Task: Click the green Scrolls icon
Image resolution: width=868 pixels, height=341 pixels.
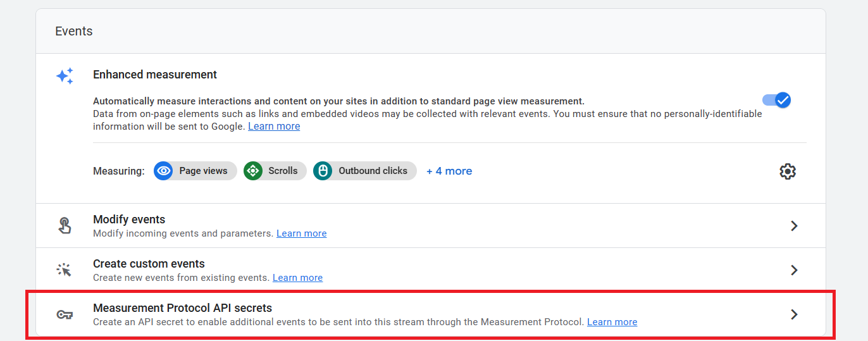Action: pyautogui.click(x=253, y=171)
